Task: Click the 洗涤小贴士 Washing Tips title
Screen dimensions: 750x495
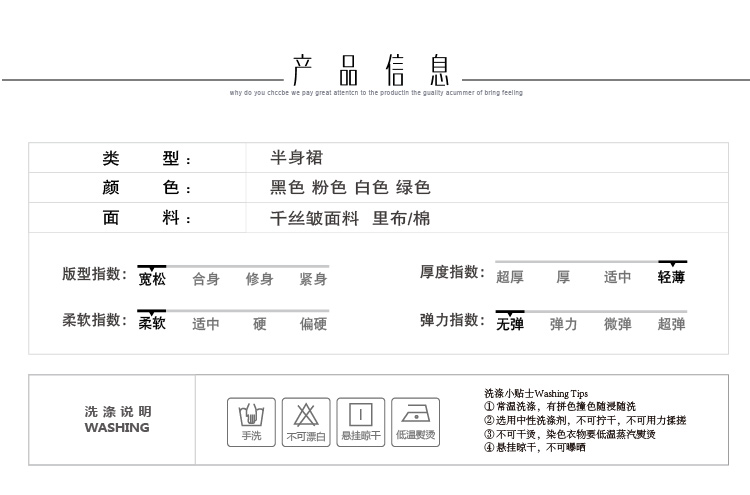Action: (x=536, y=394)
